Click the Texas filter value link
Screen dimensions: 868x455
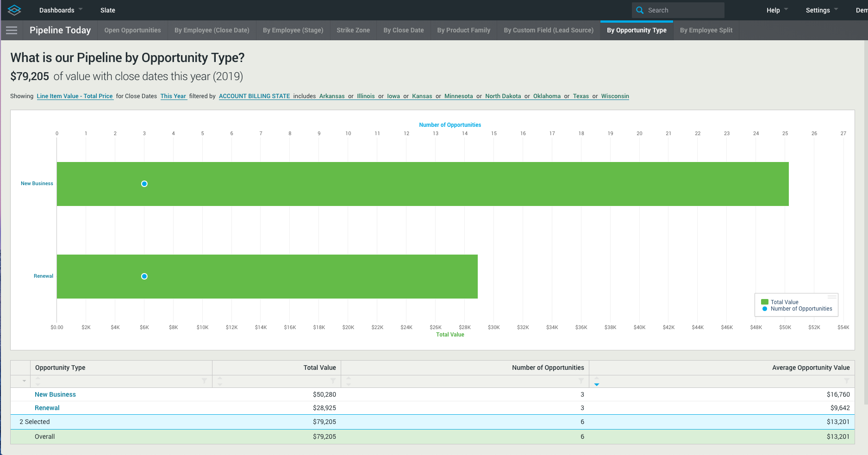pyautogui.click(x=581, y=96)
